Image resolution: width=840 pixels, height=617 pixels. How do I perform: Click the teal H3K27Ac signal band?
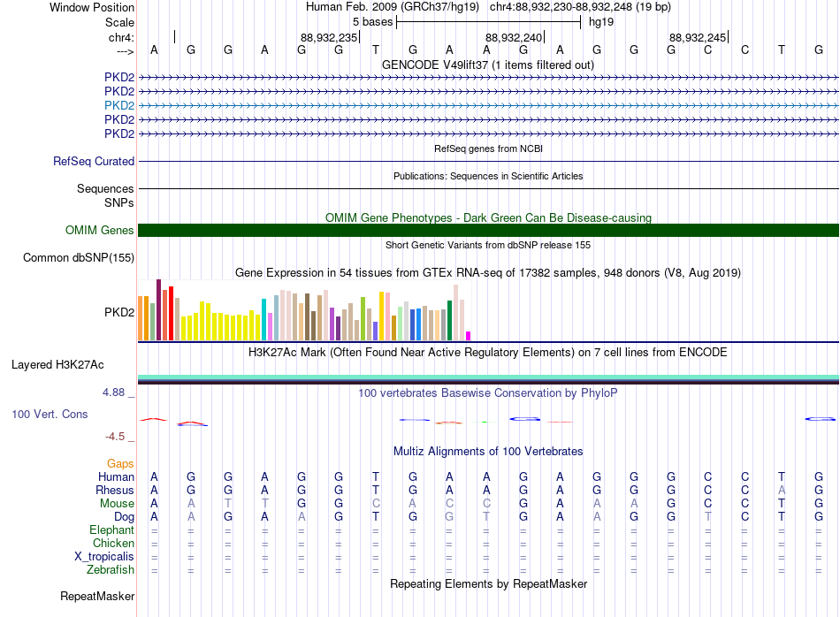pyautogui.click(x=488, y=377)
